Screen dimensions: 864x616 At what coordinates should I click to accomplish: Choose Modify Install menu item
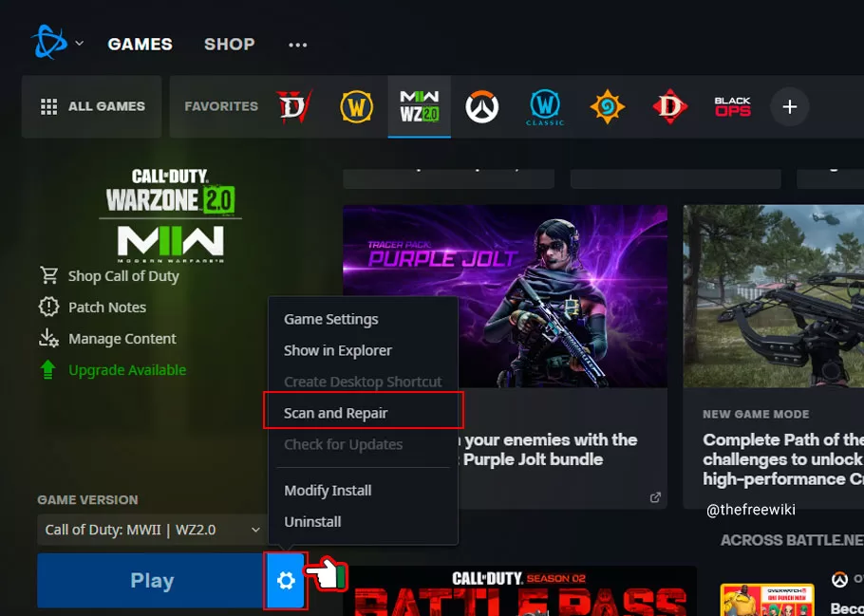[363, 491]
